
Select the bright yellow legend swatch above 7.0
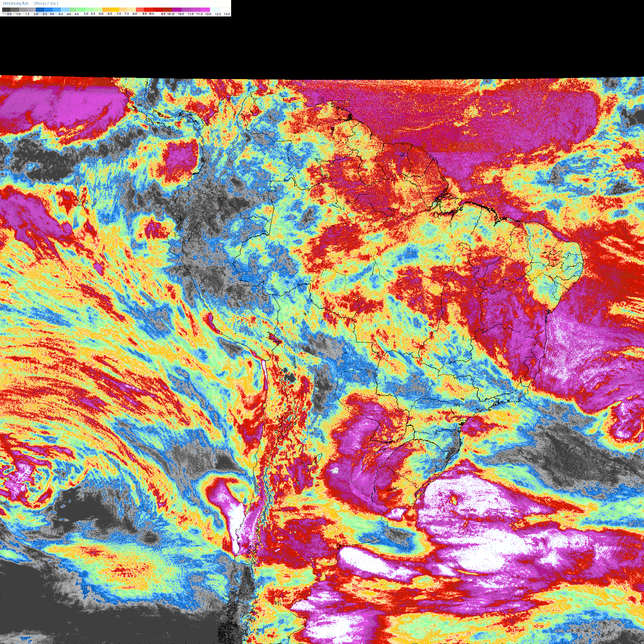click(x=115, y=10)
